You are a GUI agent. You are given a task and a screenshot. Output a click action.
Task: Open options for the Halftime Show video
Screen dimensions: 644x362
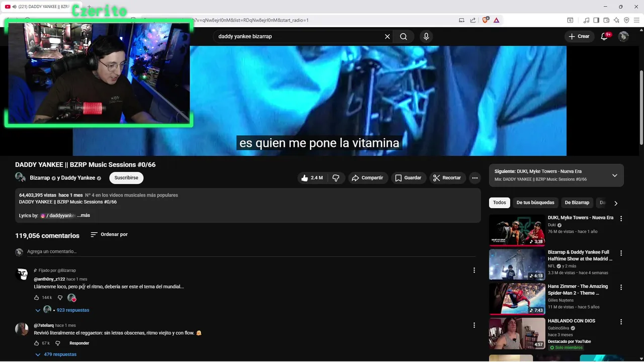(621, 253)
